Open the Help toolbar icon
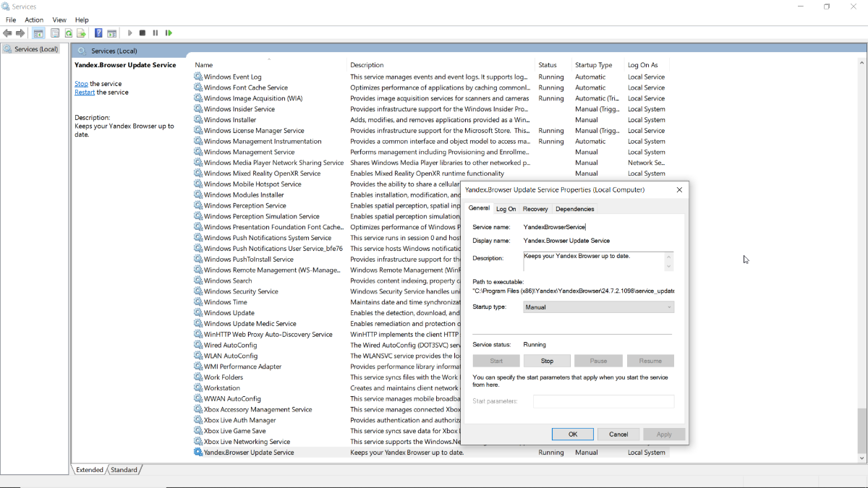The height and width of the screenshot is (488, 868). 98,33
